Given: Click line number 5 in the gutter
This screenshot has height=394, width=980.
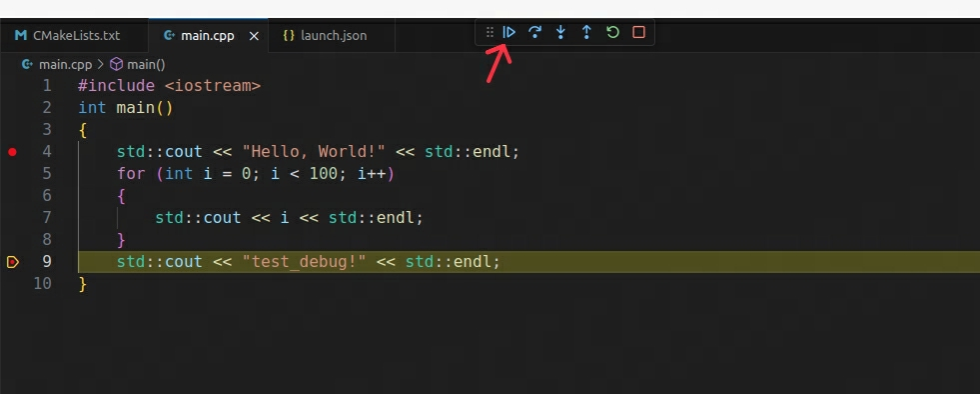Looking at the screenshot, I should coord(47,173).
